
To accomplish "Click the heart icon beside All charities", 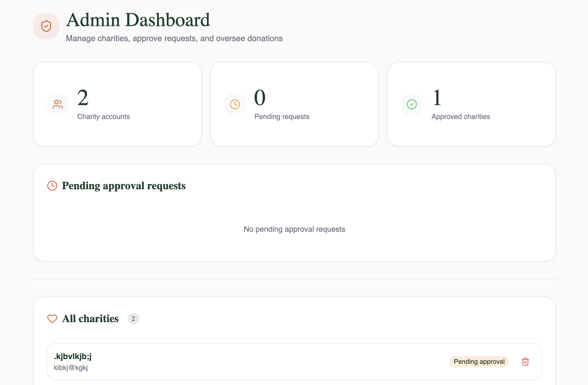I will pyautogui.click(x=52, y=319).
